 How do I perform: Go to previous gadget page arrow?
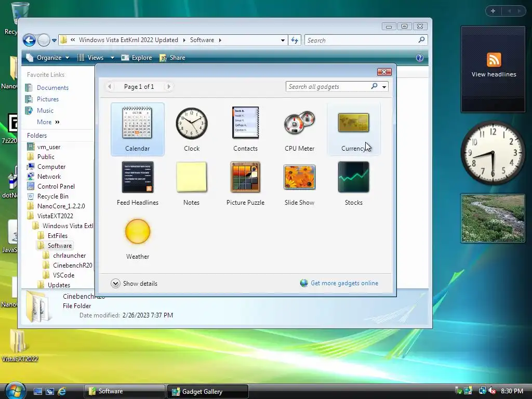pyautogui.click(x=109, y=87)
